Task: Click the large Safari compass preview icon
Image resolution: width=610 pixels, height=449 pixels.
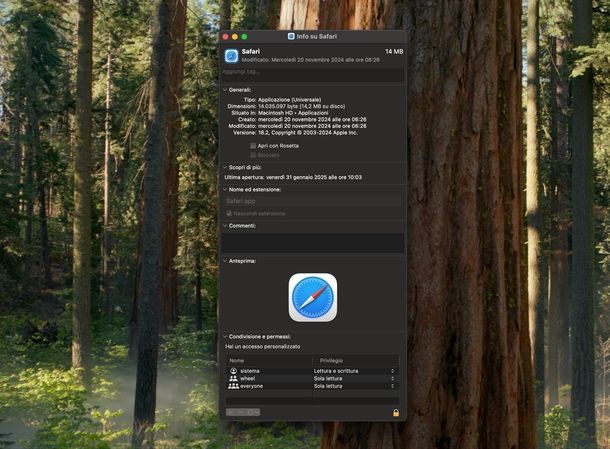Action: point(313,297)
